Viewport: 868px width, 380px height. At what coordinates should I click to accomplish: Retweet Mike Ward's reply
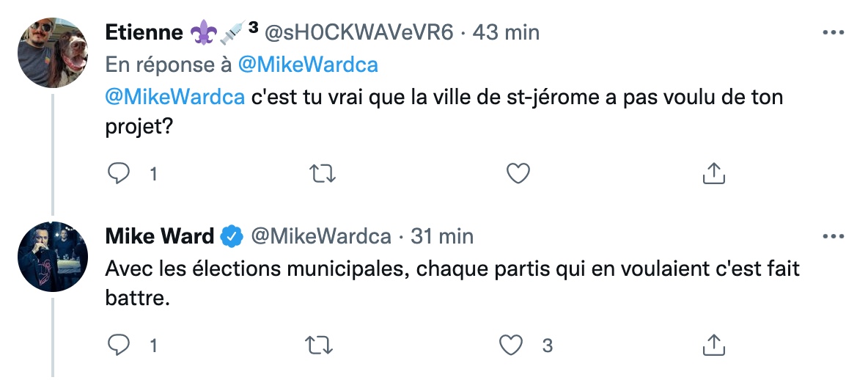[320, 345]
